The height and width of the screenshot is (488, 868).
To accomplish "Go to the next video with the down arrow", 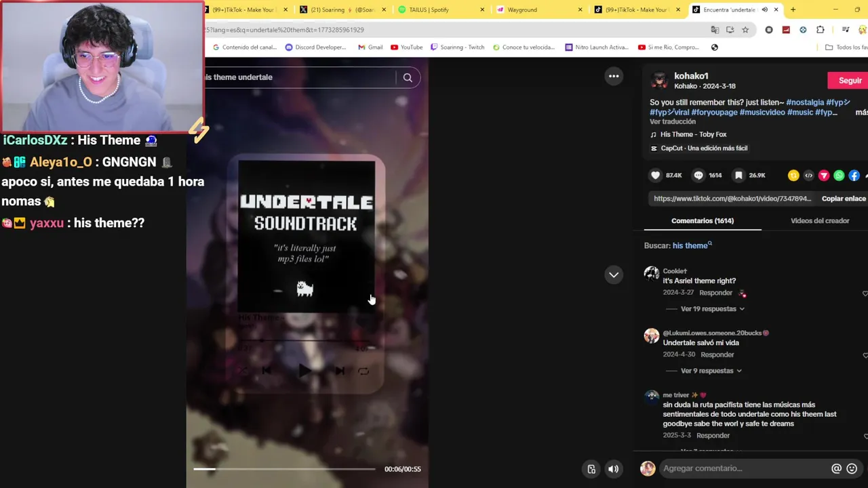I will [614, 274].
